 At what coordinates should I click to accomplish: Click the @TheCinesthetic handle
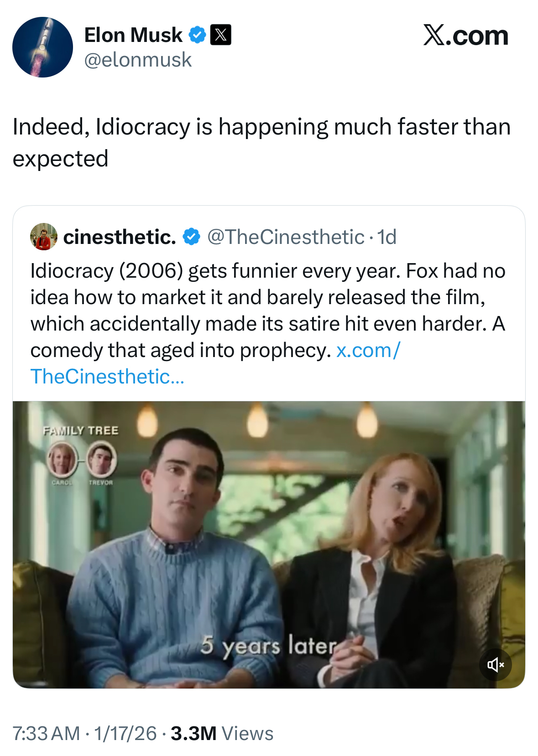coord(286,237)
